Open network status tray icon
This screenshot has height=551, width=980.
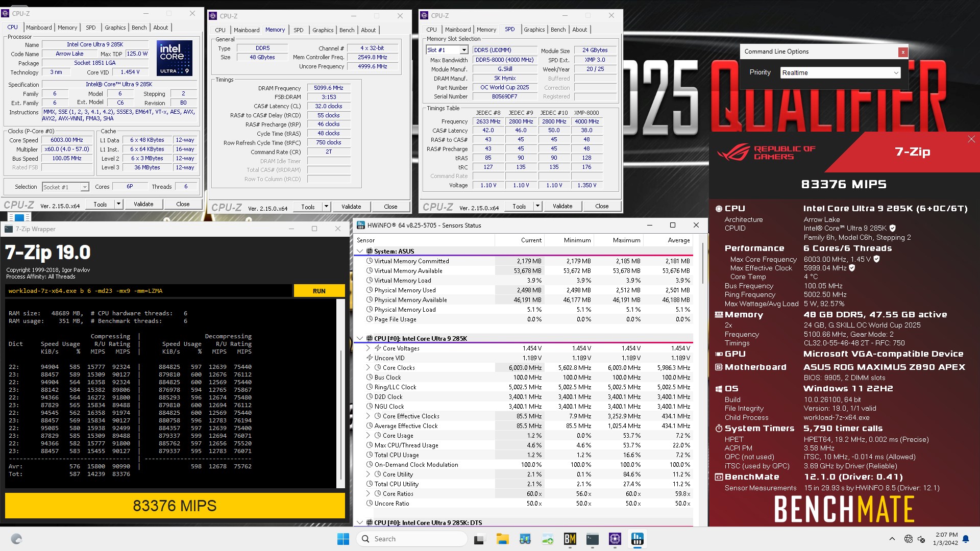coord(908,539)
